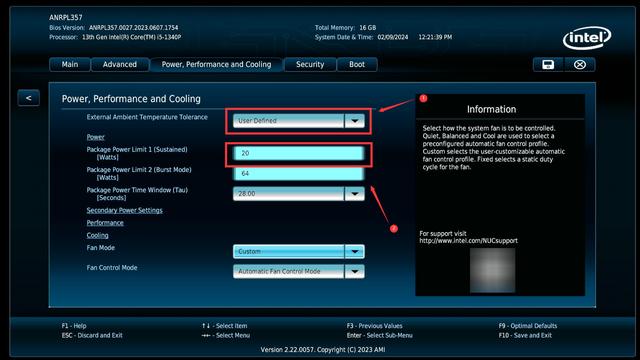Click the blurred QR code image
Viewport: 640px width, 360px height.
492,270
